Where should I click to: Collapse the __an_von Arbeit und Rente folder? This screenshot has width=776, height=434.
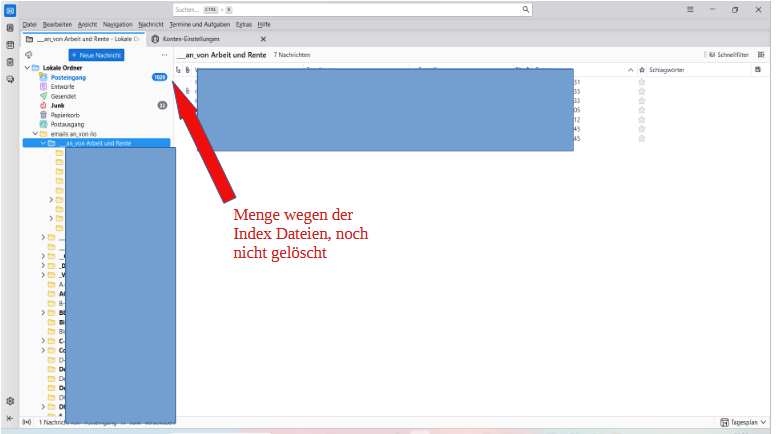point(43,143)
